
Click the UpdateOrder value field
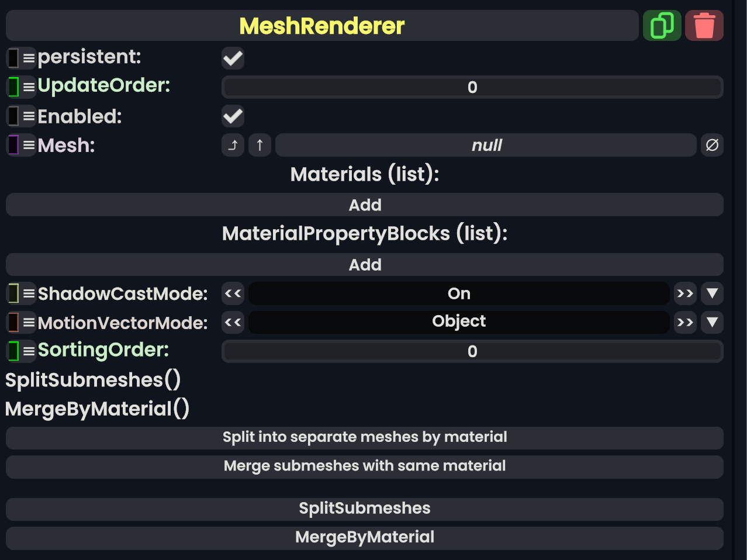point(472,88)
